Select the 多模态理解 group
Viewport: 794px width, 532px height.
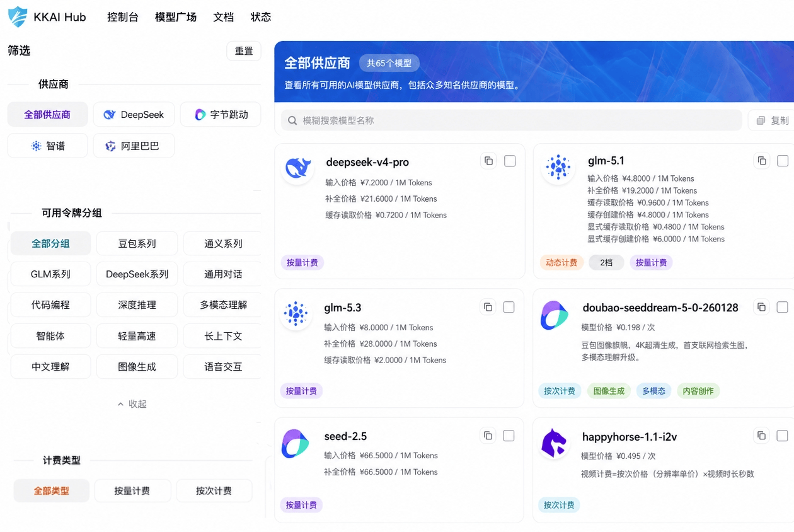223,304
